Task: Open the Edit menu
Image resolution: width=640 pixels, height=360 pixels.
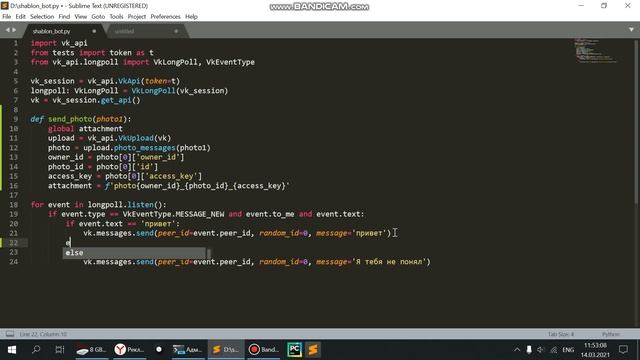Action: coord(20,17)
